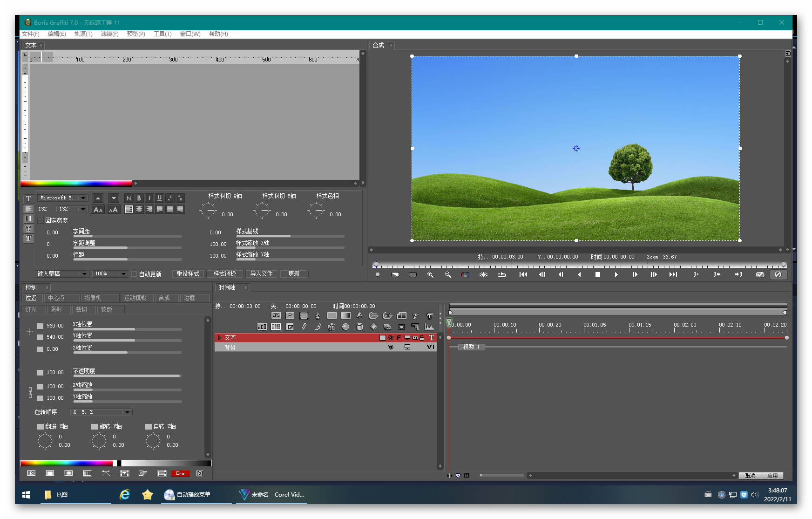Toggle the 自转 Z轴 checkbox
The width and height of the screenshot is (812, 519).
[x=149, y=427]
